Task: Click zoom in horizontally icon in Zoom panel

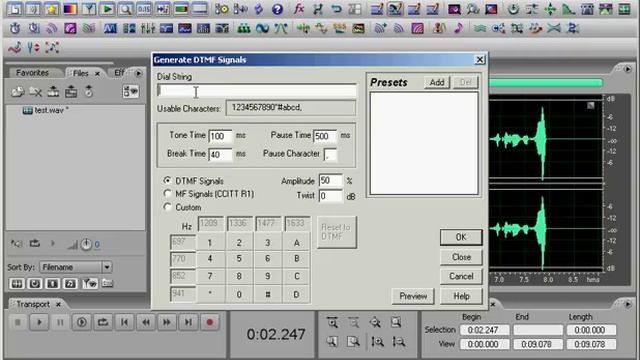Action: pyautogui.click(x=332, y=322)
